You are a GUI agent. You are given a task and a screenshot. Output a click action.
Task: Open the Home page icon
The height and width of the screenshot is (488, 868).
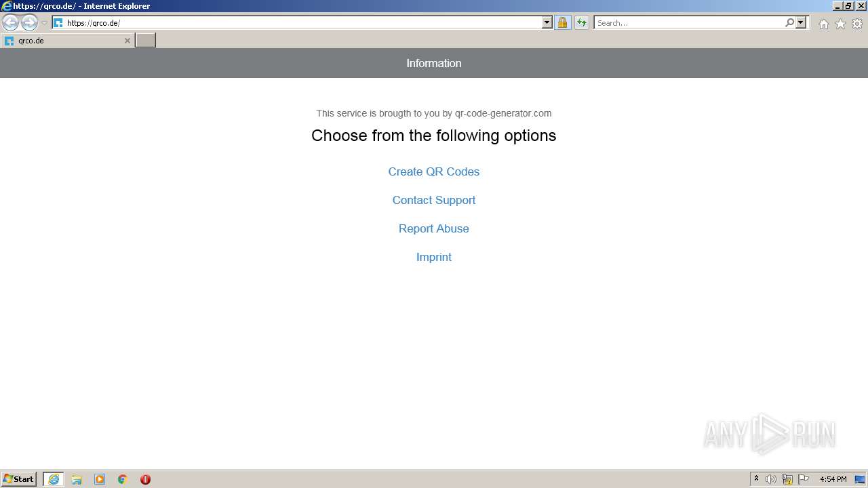[823, 24]
